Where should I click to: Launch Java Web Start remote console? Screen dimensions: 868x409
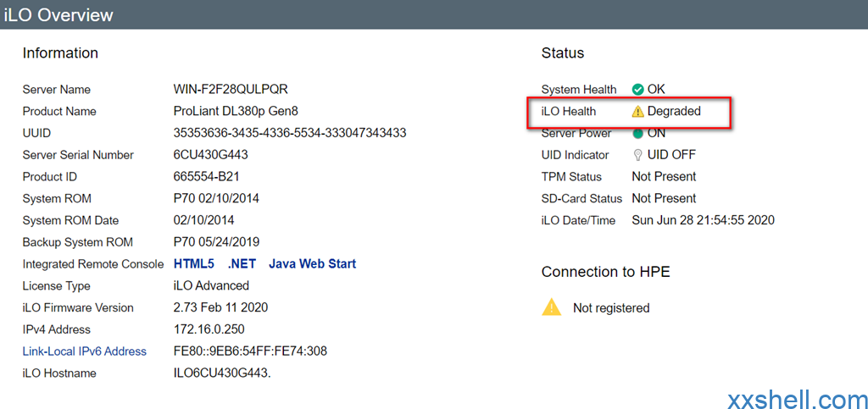click(312, 263)
